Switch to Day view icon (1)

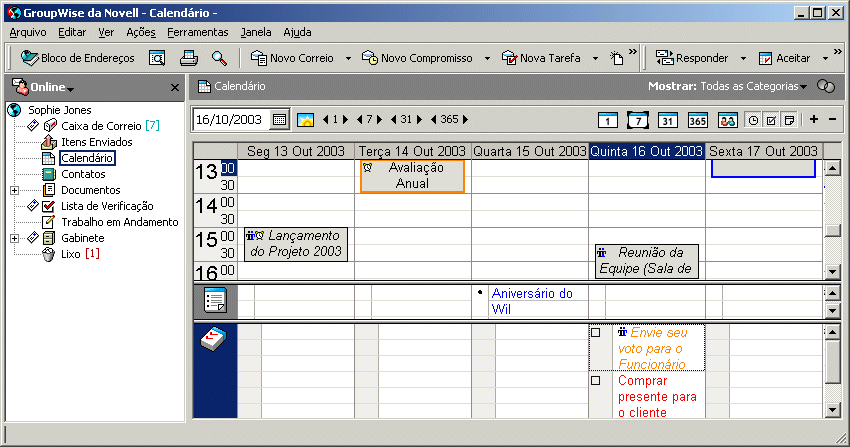[x=608, y=120]
